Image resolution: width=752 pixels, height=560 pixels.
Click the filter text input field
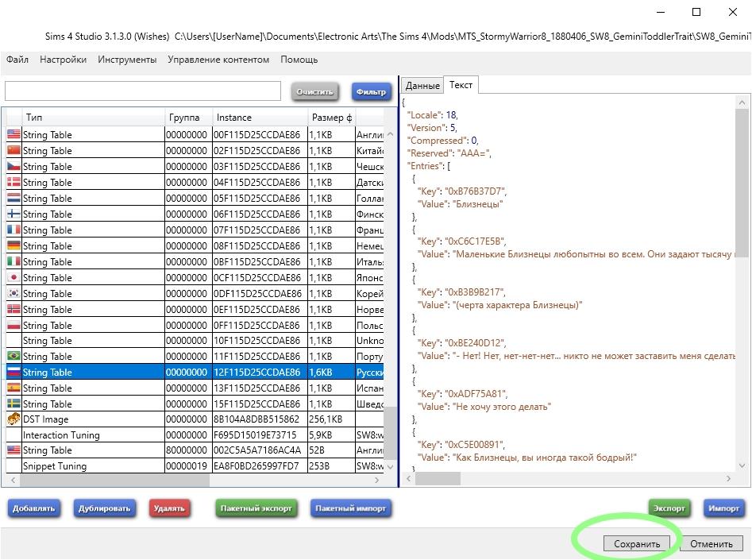click(143, 91)
